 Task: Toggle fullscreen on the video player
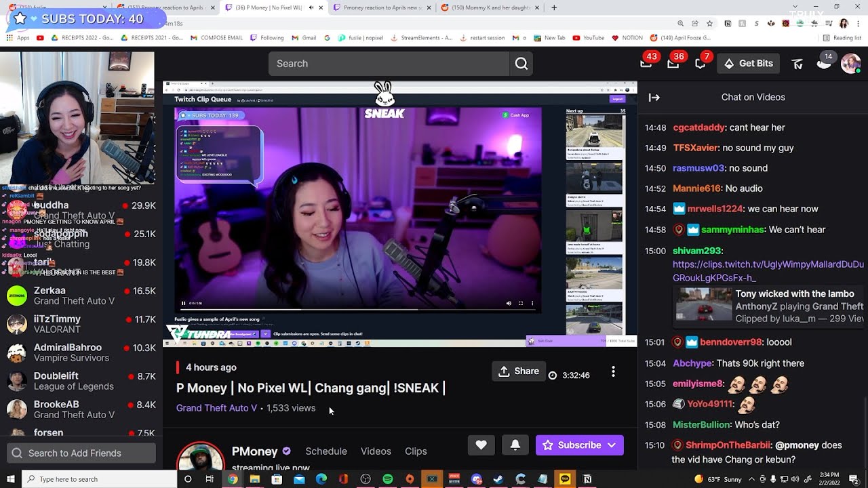[x=521, y=304]
